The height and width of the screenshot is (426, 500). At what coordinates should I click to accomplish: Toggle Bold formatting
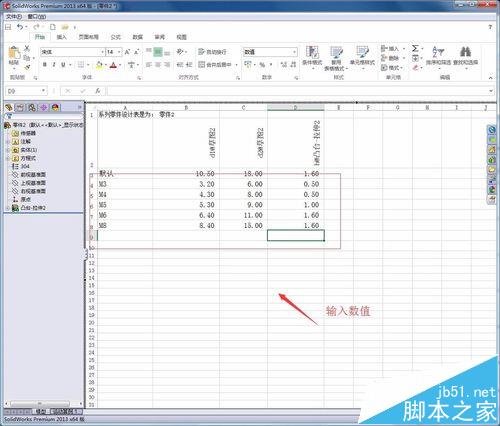(45, 65)
